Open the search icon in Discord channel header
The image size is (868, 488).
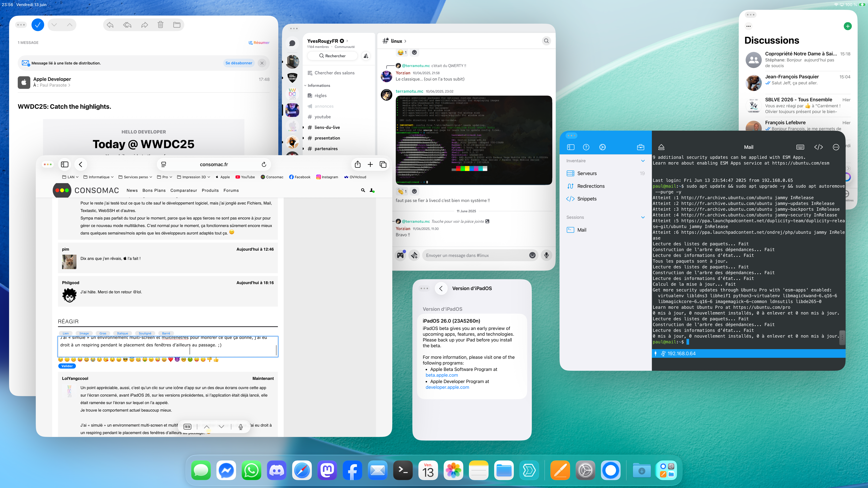(546, 41)
